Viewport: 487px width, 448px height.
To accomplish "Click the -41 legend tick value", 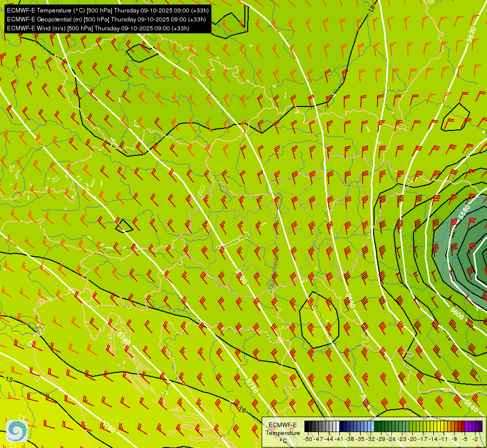I will click(339, 439).
